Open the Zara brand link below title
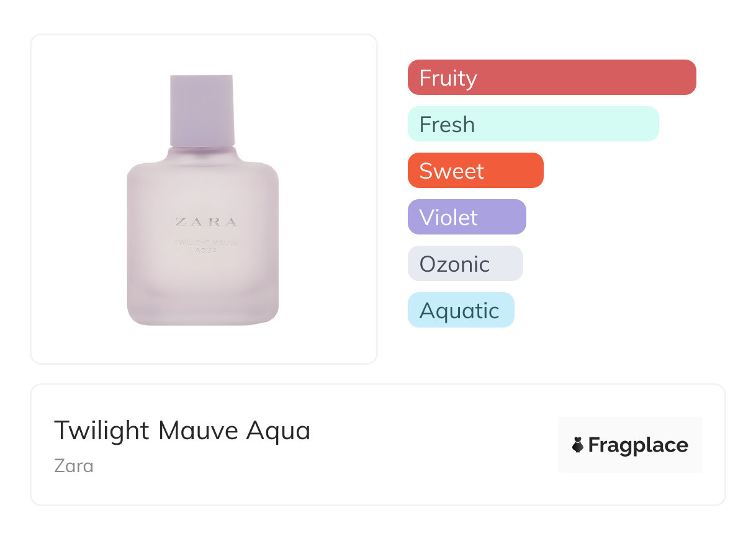 (74, 465)
